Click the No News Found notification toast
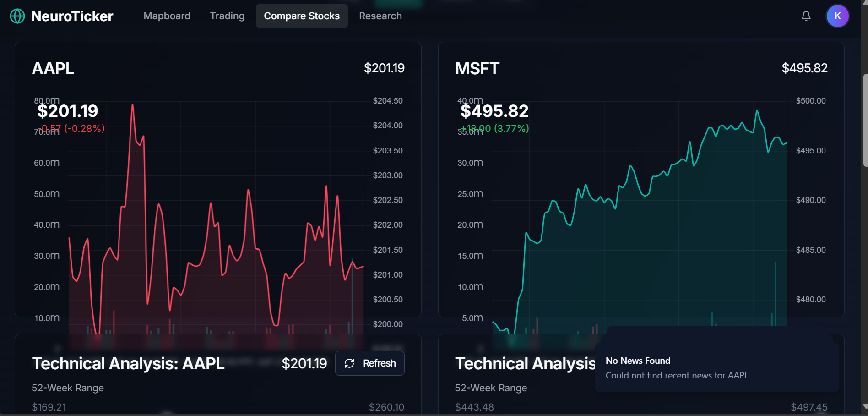 pos(717,368)
